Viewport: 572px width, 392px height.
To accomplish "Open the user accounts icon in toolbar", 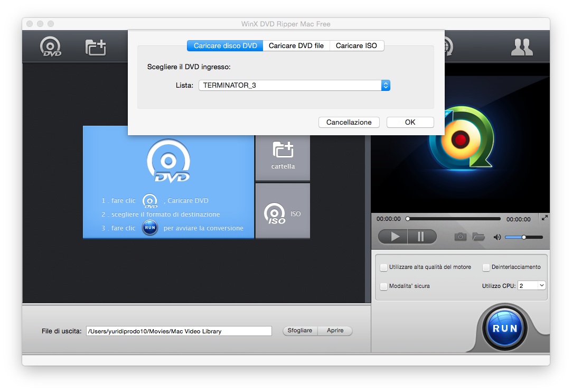I will [x=522, y=47].
